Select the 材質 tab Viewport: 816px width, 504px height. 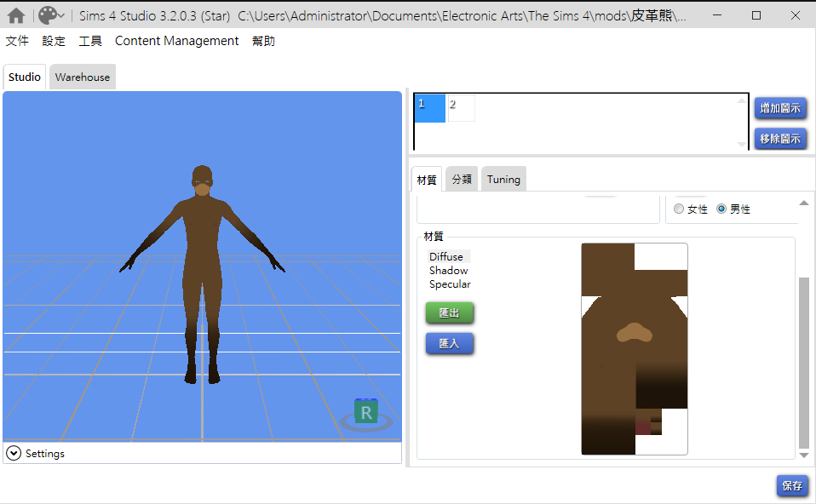click(427, 180)
